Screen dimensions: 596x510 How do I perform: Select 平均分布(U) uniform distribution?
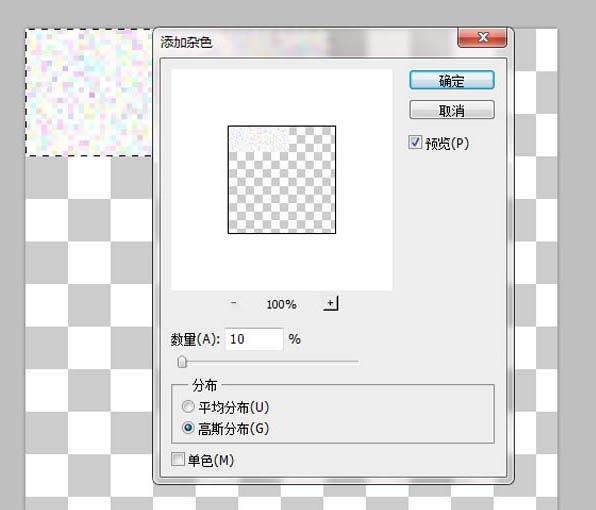click(x=188, y=407)
